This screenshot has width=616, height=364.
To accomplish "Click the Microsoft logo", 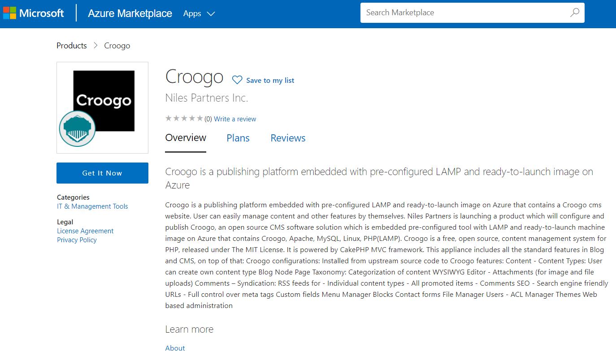I will pos(34,13).
